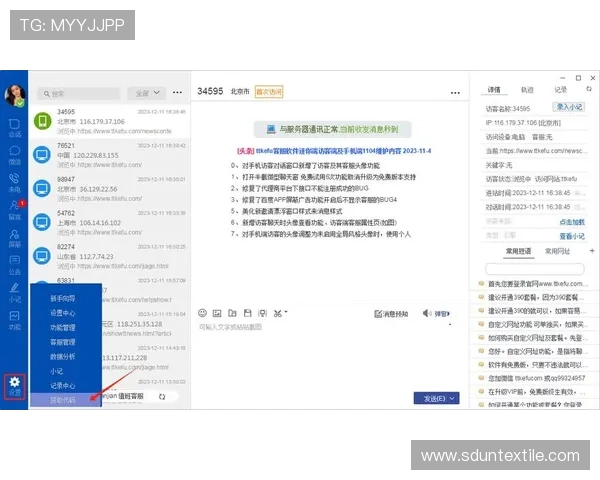The height and width of the screenshot is (480, 600).
Task: Open the 小记 notes sidebar icon
Action: (x=15, y=293)
